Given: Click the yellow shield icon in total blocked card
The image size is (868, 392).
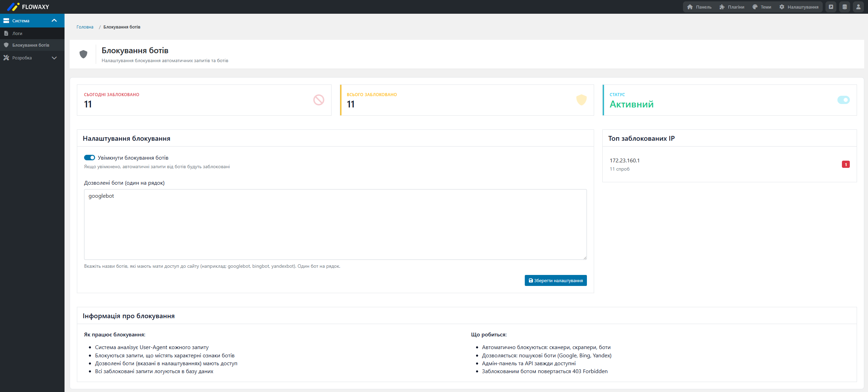Looking at the screenshot, I should [x=581, y=100].
